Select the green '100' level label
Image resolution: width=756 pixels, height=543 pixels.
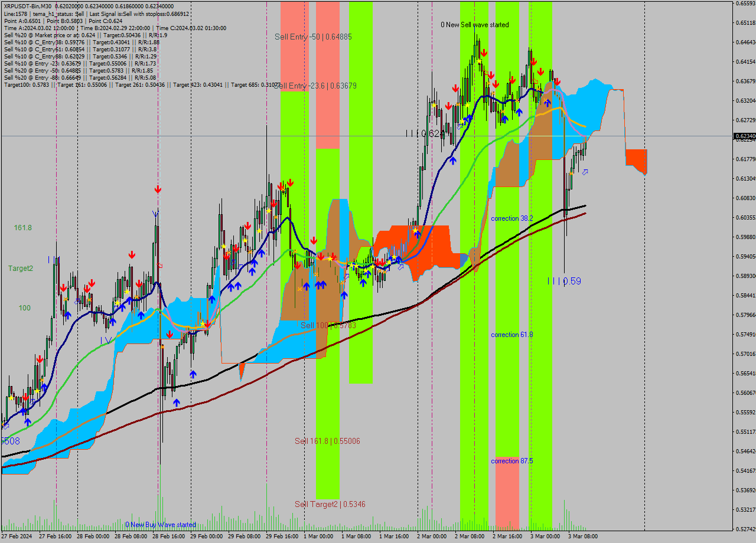click(25, 308)
